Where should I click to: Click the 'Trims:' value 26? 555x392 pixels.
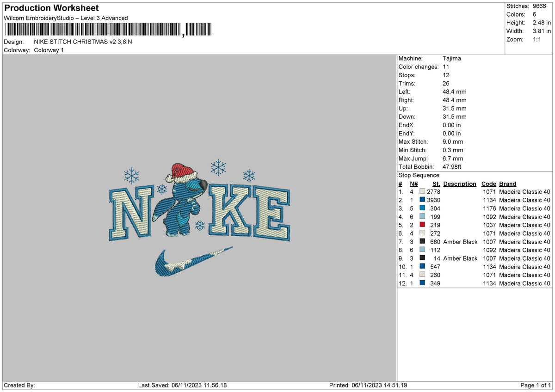(446, 83)
